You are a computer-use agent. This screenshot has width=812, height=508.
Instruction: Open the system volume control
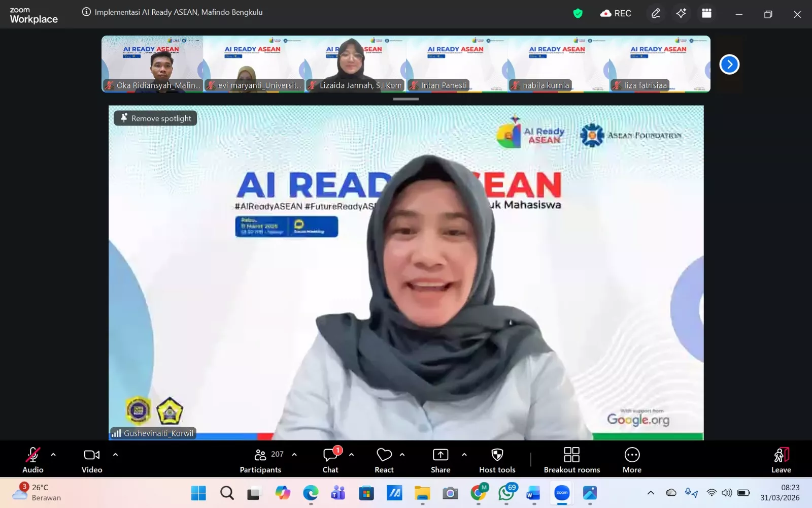[x=728, y=493]
